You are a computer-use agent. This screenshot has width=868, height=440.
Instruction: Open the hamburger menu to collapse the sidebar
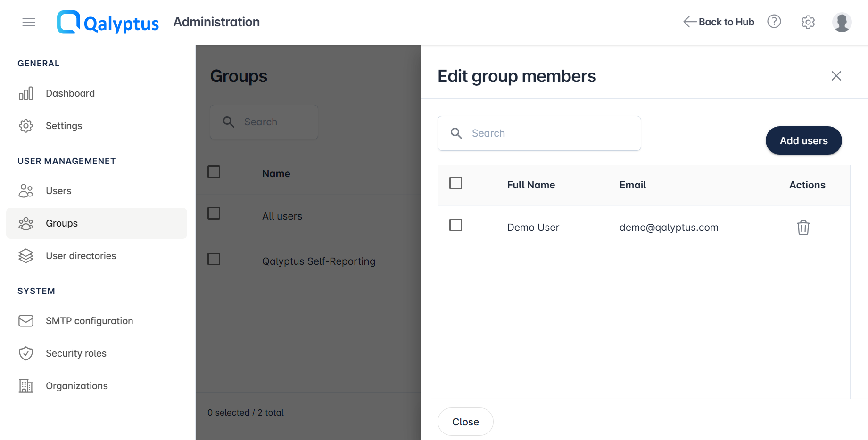click(29, 22)
